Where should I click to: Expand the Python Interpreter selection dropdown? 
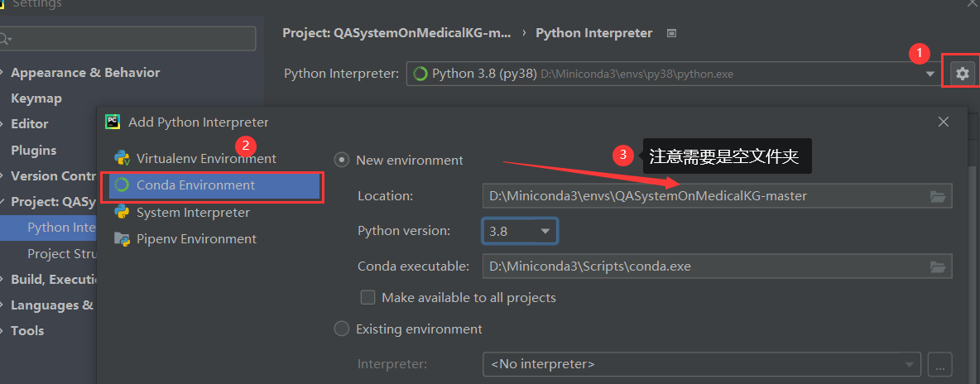click(930, 74)
